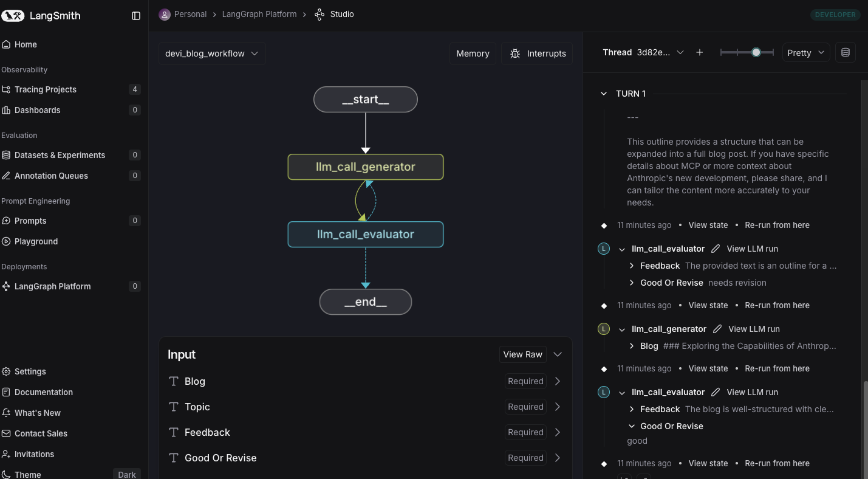Click edit pencil beside first llm_call_evaluator

pyautogui.click(x=716, y=249)
